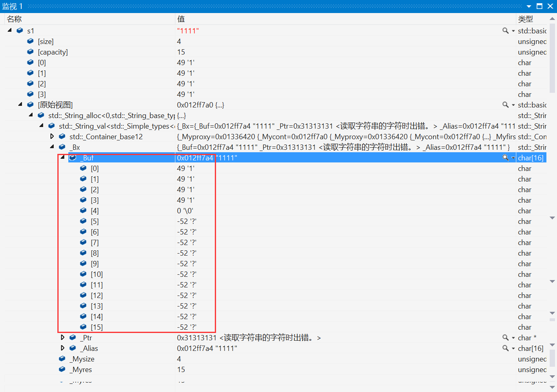Click the cube icon beside std::_String_alloc
Screen dimensions: 557x392
point(41,115)
